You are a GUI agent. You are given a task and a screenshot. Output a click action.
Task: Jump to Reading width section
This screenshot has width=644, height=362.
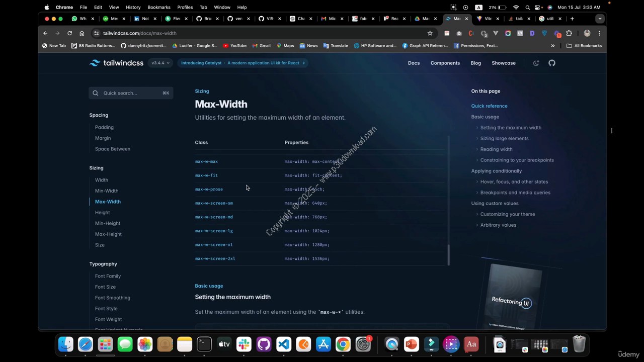[x=496, y=149]
